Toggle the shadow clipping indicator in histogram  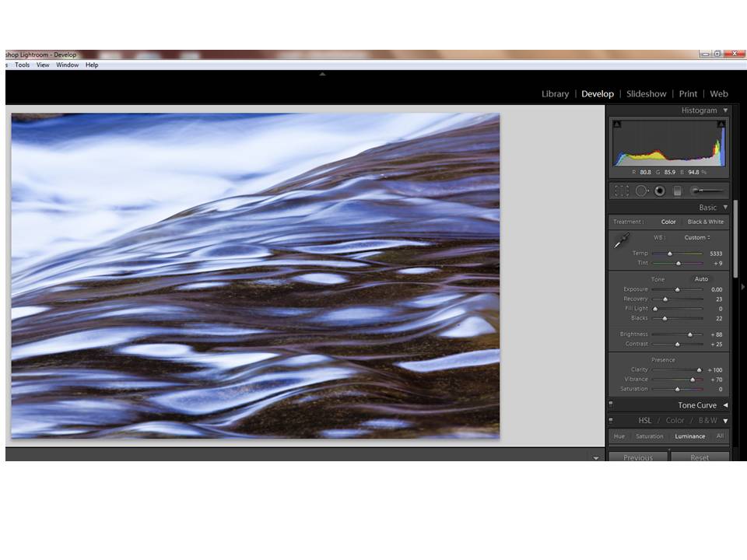(617, 124)
